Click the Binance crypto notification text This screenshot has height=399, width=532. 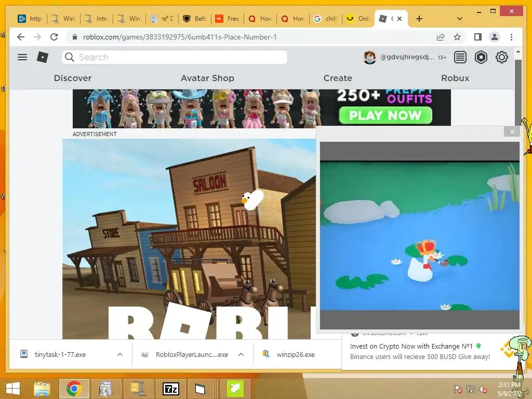point(420,352)
